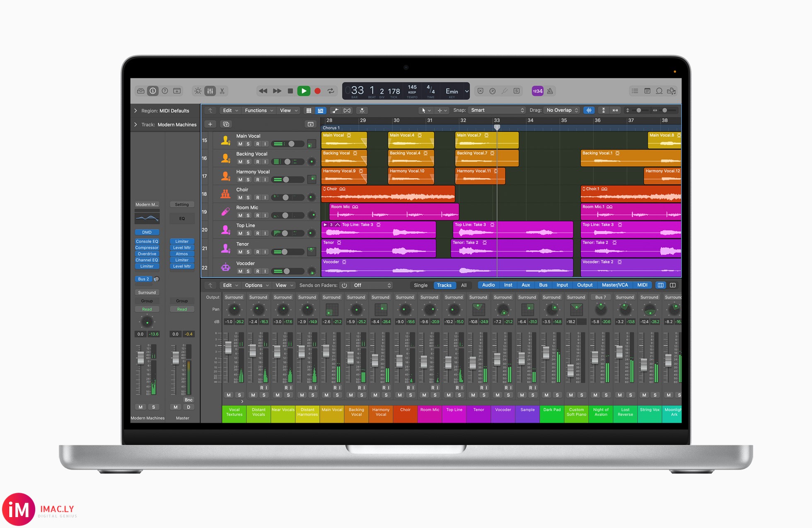Toggle the Audio channel filter

click(488, 285)
